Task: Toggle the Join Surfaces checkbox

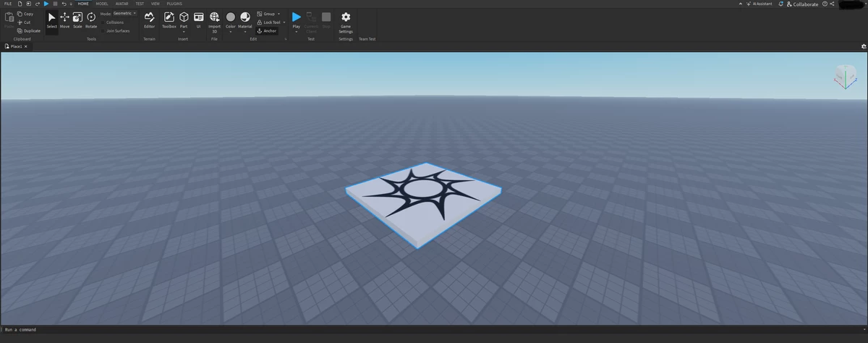Action: pyautogui.click(x=103, y=31)
